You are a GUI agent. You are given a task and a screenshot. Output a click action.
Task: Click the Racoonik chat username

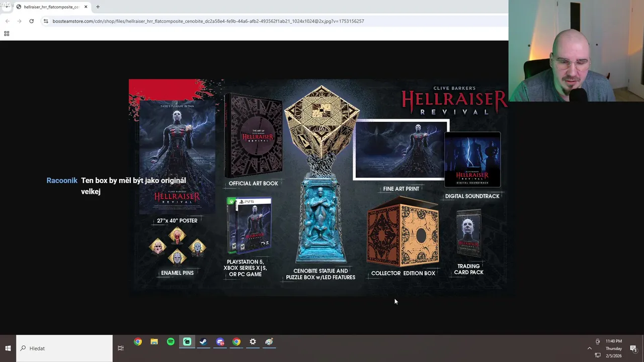(x=62, y=180)
